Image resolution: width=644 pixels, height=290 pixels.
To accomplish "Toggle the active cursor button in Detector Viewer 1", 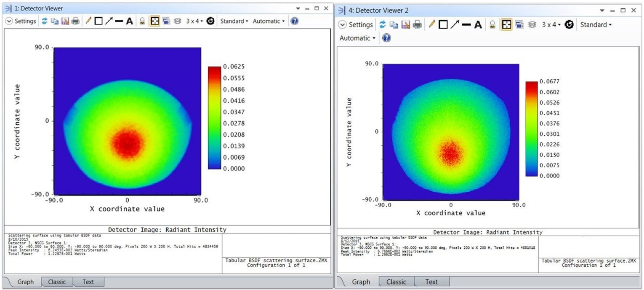I will pos(154,21).
